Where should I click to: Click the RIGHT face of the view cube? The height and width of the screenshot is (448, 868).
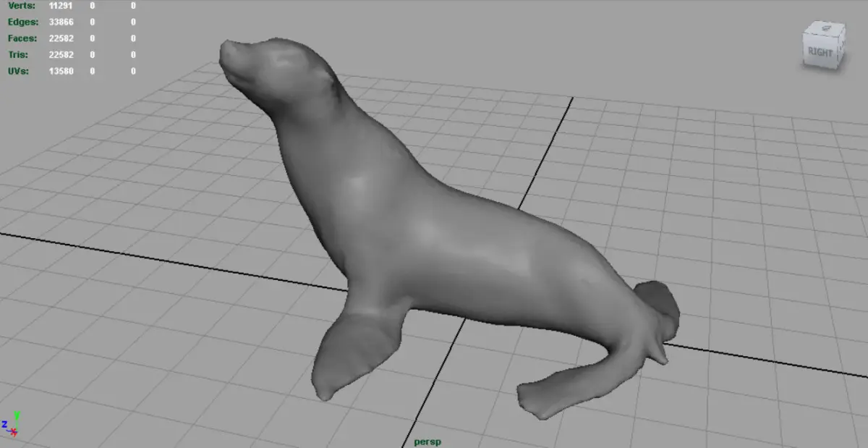tap(820, 52)
